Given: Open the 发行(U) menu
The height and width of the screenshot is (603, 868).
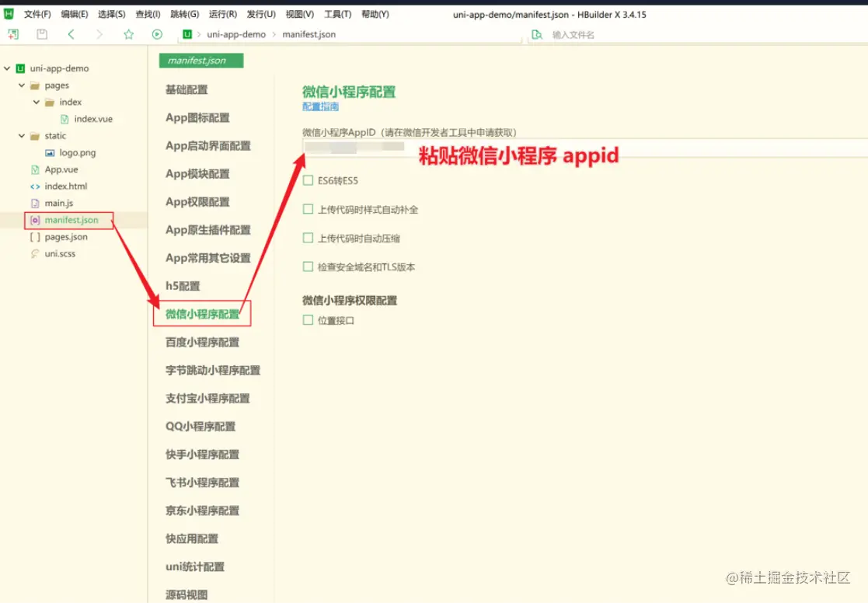Looking at the screenshot, I should pyautogui.click(x=261, y=15).
